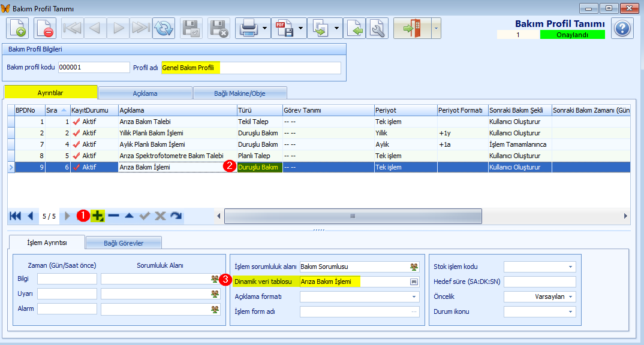
Task: Select the Arıza Bakım Talebi row
Action: coord(319,122)
